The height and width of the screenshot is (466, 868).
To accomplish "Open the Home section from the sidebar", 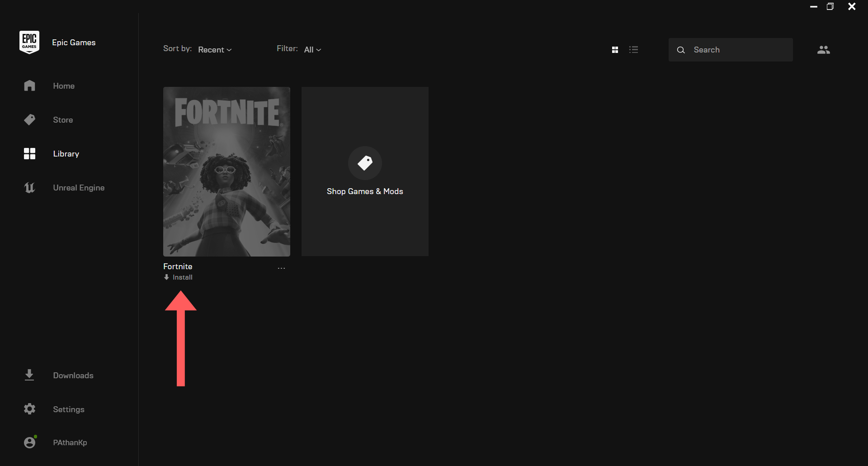I will coord(64,86).
